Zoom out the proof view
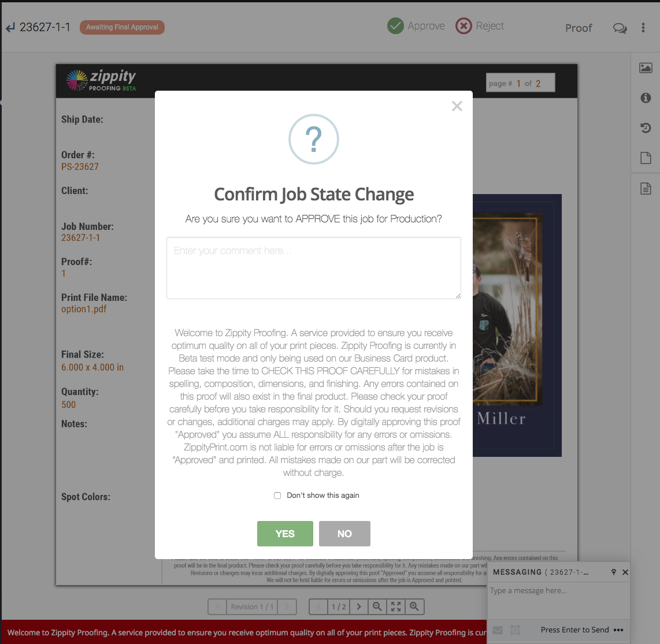This screenshot has width=660, height=644. (377, 606)
